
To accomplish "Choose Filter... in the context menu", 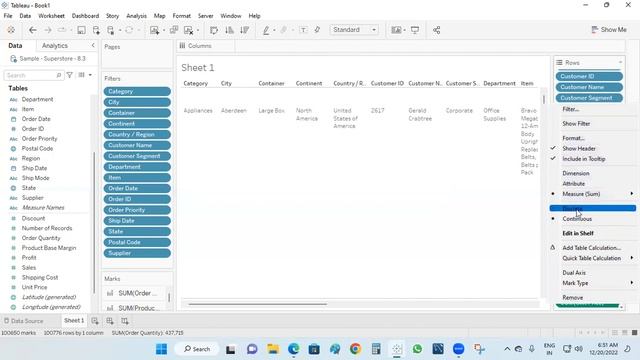I will [x=571, y=109].
